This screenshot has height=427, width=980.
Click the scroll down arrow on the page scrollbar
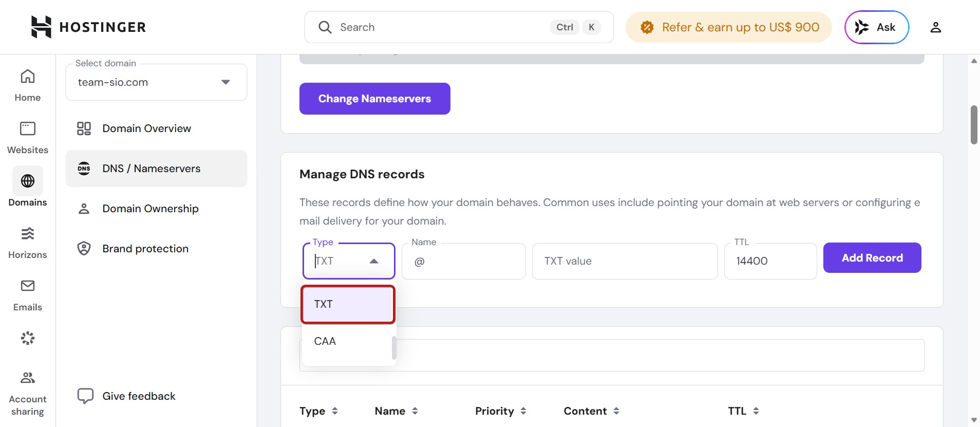(974, 420)
